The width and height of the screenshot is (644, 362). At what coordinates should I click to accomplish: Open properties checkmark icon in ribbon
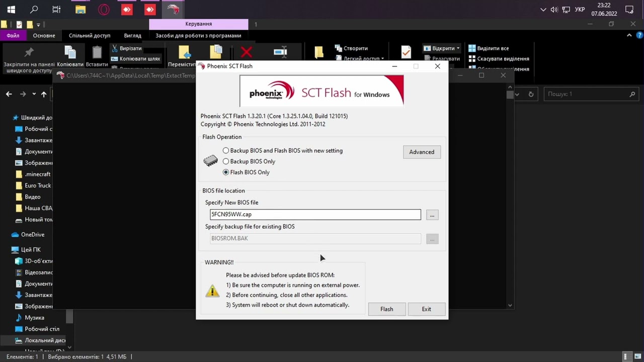pos(406,52)
